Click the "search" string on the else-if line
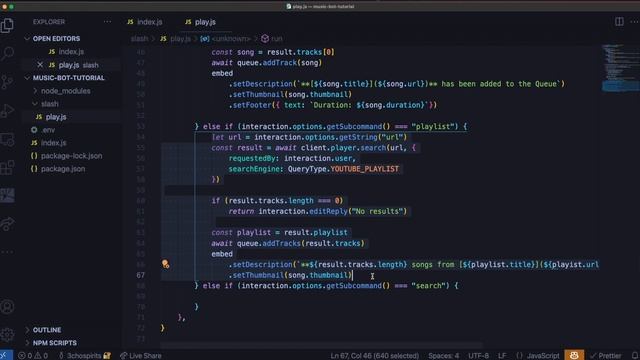Image resolution: width=640 pixels, height=360 pixels. (x=428, y=285)
